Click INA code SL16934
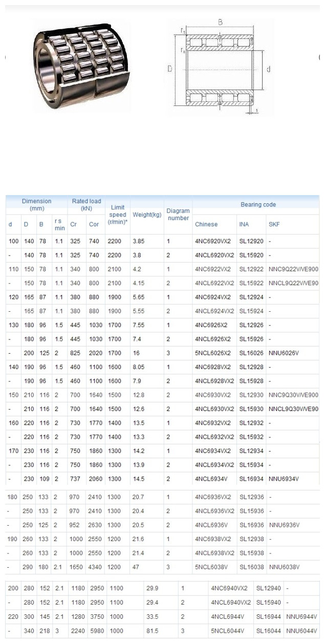 (252, 479)
